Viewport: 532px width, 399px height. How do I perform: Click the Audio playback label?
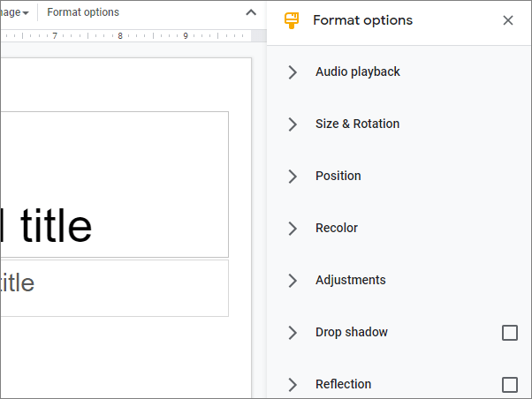(357, 72)
